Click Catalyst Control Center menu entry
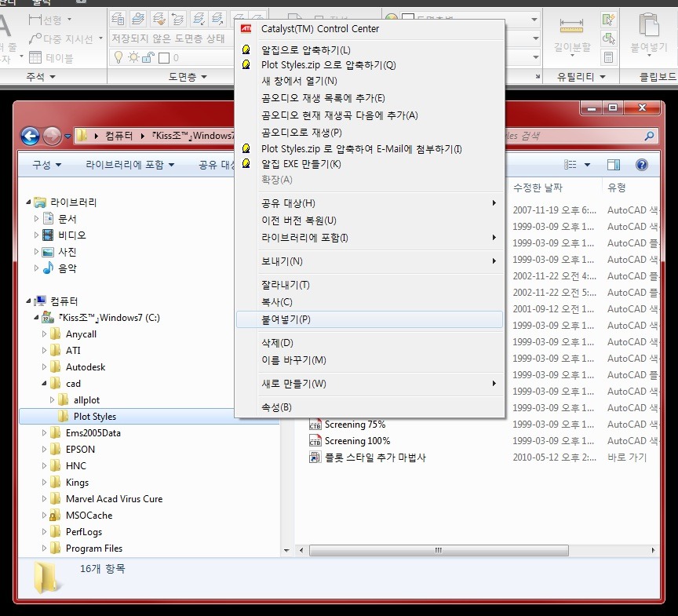This screenshot has width=678, height=616. click(320, 29)
